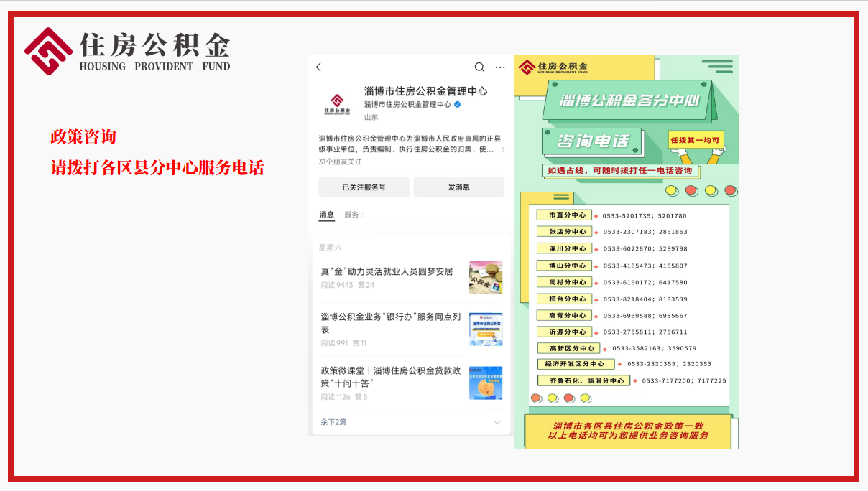Expand 余下2篇 remaining articles

pos(333,422)
